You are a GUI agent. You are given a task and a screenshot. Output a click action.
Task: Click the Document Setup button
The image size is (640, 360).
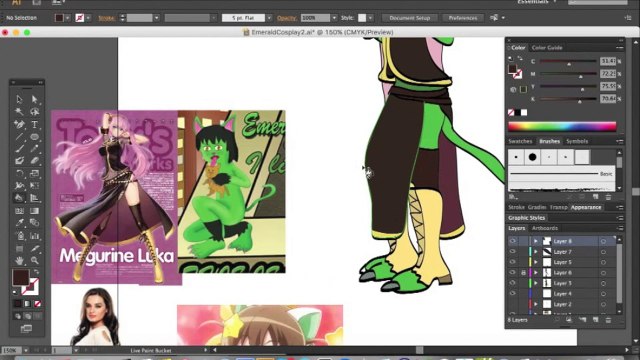(x=409, y=18)
